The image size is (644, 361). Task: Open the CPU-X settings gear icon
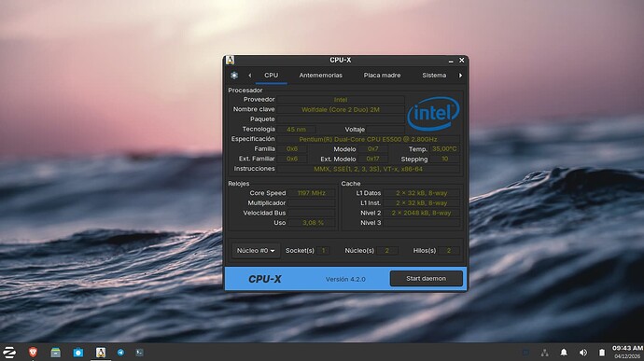(234, 76)
